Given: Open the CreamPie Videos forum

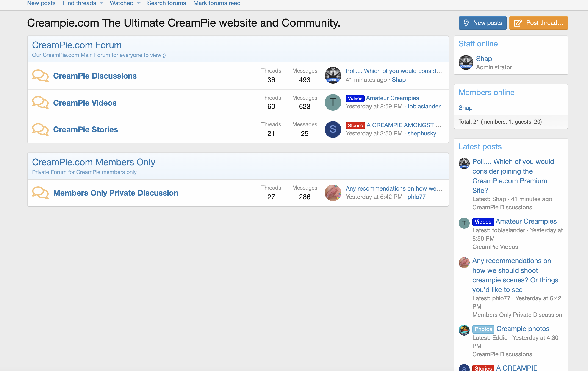Looking at the screenshot, I should coord(85,103).
